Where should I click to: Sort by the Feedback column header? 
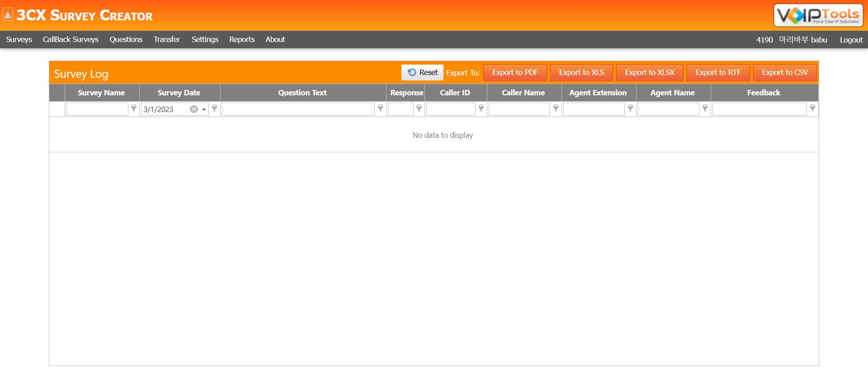coord(764,93)
